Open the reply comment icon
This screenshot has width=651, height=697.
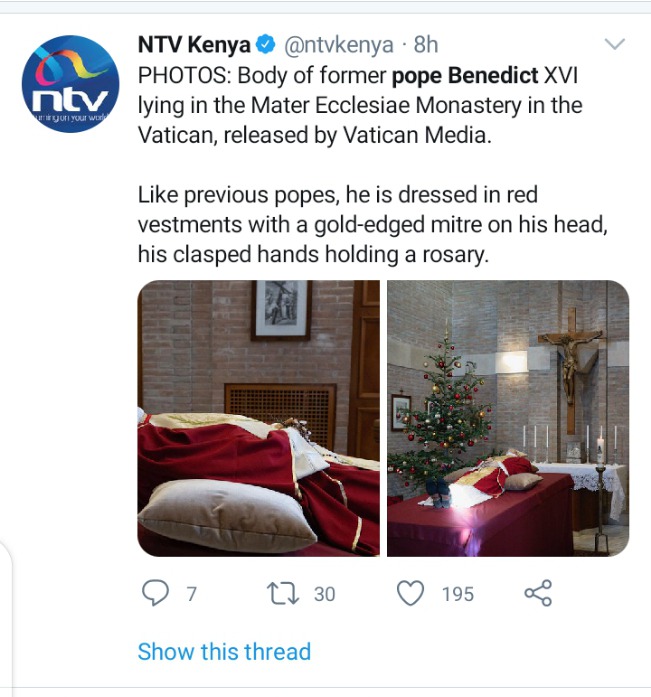pyautogui.click(x=155, y=593)
